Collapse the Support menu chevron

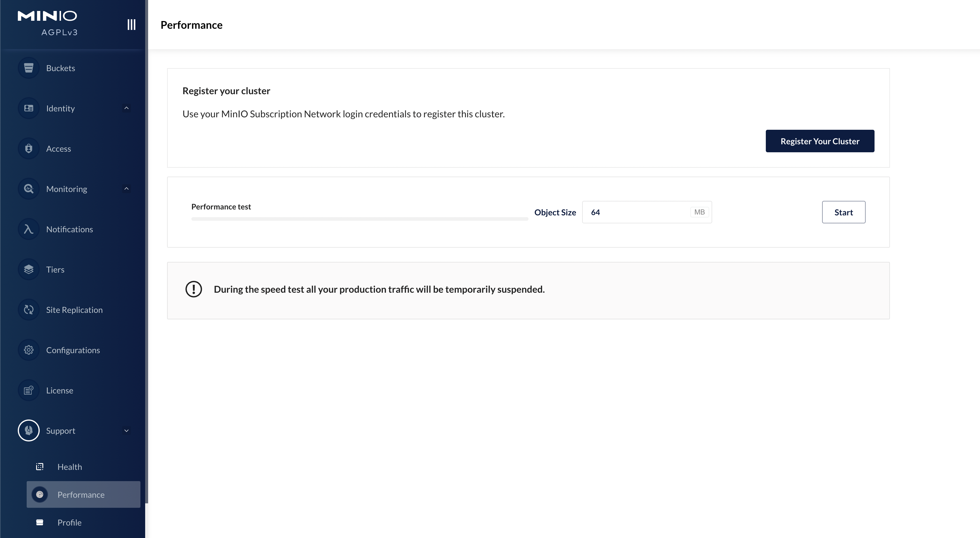click(126, 431)
